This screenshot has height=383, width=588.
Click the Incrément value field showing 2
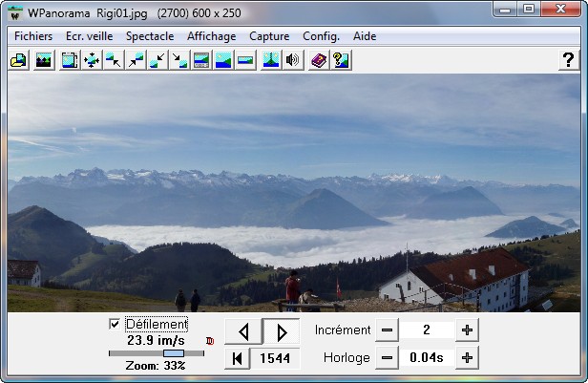click(427, 330)
